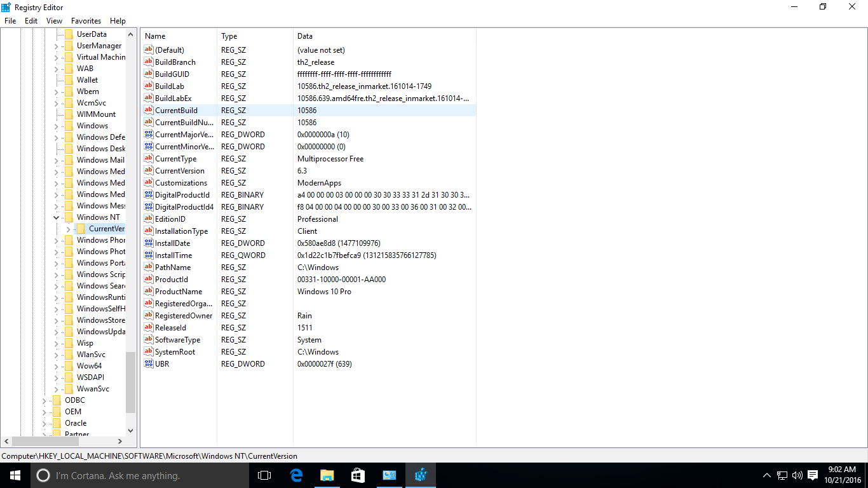Click the tree pane vertical scrollbar thumb
Viewport: 868px width, 488px height.
[x=131, y=383]
